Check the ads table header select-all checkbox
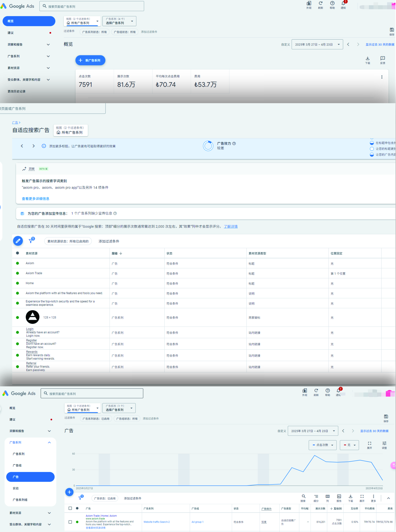The height and width of the screenshot is (532, 396). (x=70, y=508)
